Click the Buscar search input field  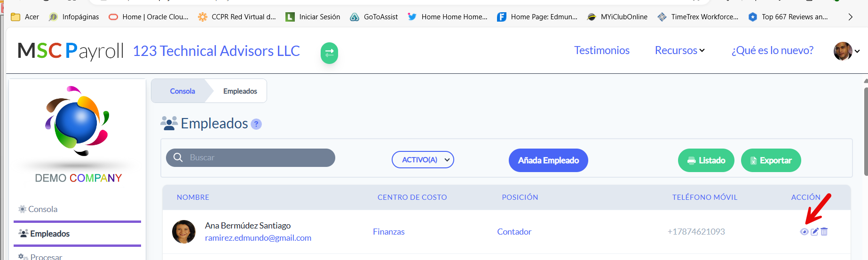coord(251,158)
